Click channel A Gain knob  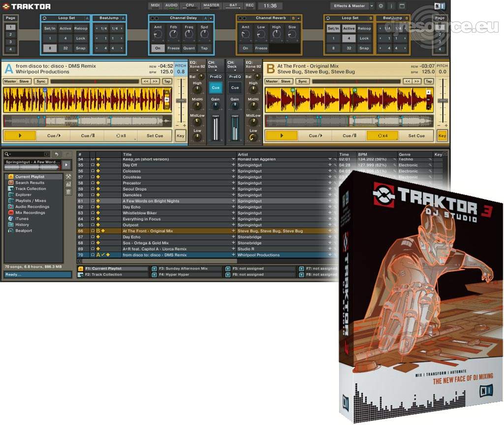coord(216,105)
